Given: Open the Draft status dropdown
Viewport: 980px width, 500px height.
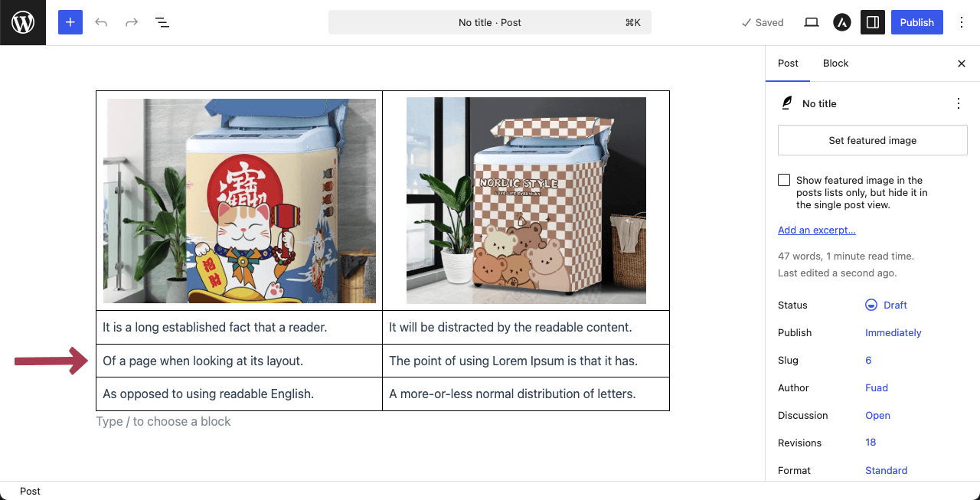Looking at the screenshot, I should pos(886,305).
